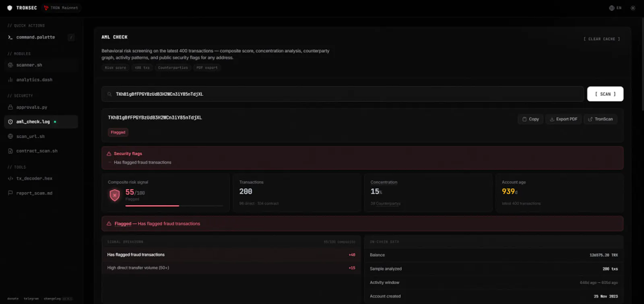This screenshot has width=644, height=304.
Task: Click the Risk score tag chip
Action: [115, 68]
